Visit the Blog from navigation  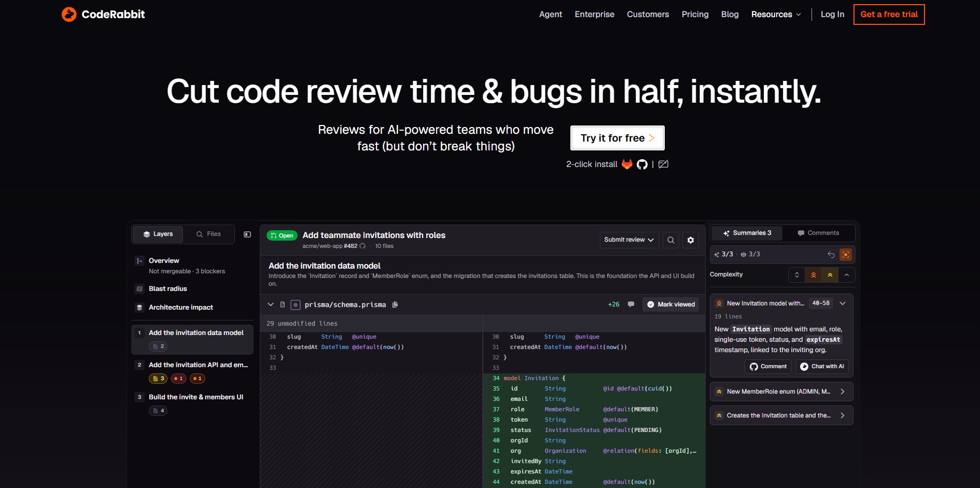[730, 15]
